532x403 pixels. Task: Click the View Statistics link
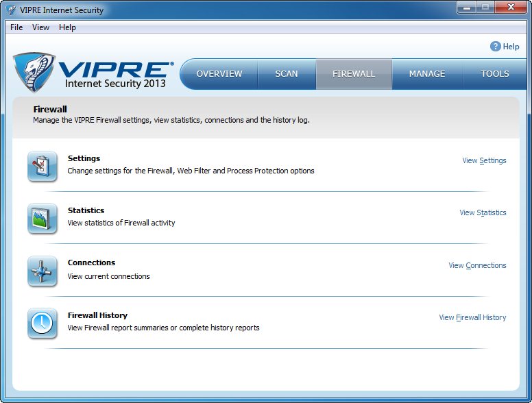coord(483,212)
